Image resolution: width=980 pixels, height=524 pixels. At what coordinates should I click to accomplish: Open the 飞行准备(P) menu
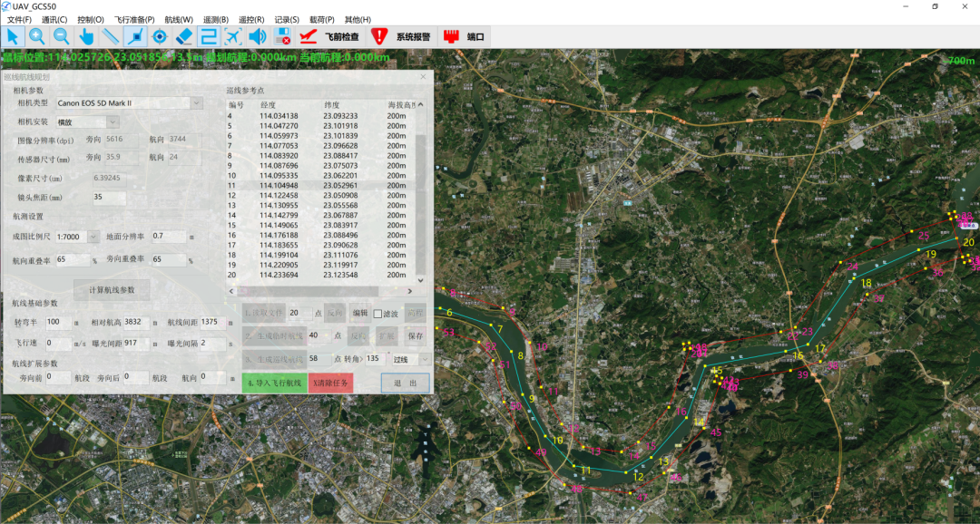pos(133,19)
